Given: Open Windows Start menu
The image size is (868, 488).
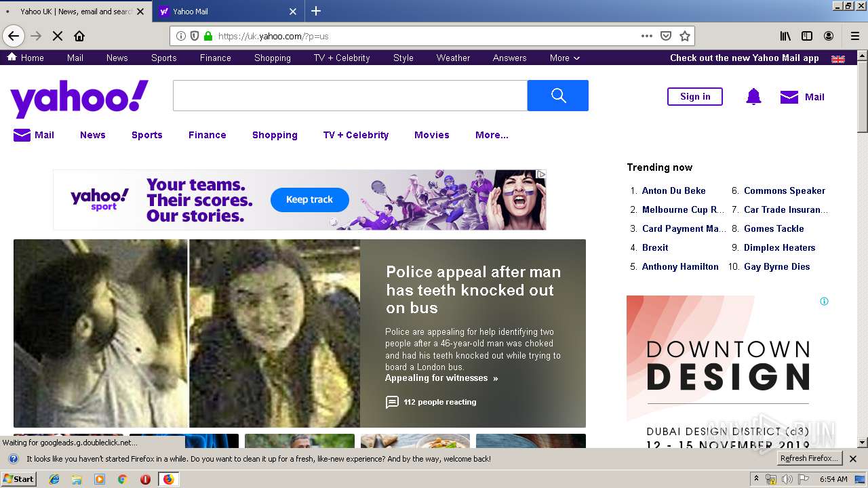Looking at the screenshot, I should tap(19, 479).
